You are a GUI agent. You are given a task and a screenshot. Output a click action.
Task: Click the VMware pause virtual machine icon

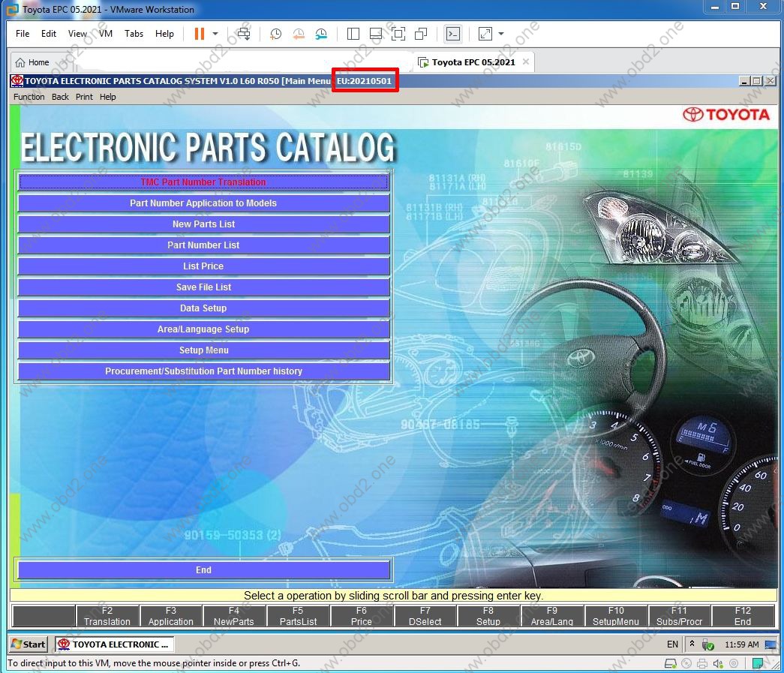(x=200, y=34)
